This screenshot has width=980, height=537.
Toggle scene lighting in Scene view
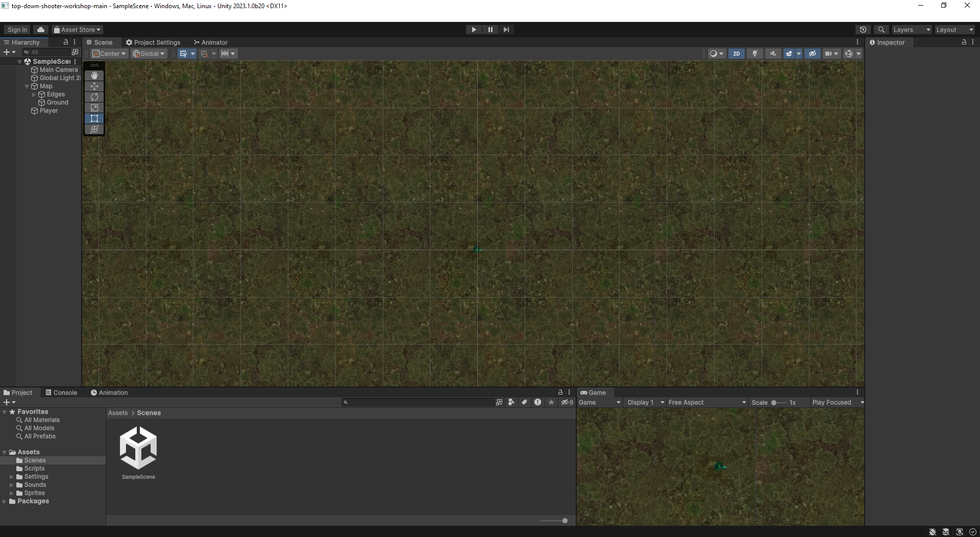(755, 53)
